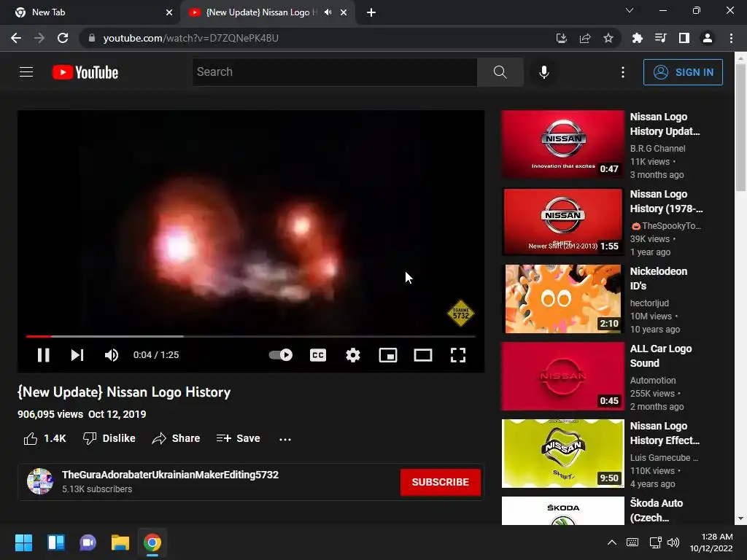Screen dimensions: 747x560
Task: Open Nissan Logo History Effect... 9:50 video
Action: (x=562, y=454)
